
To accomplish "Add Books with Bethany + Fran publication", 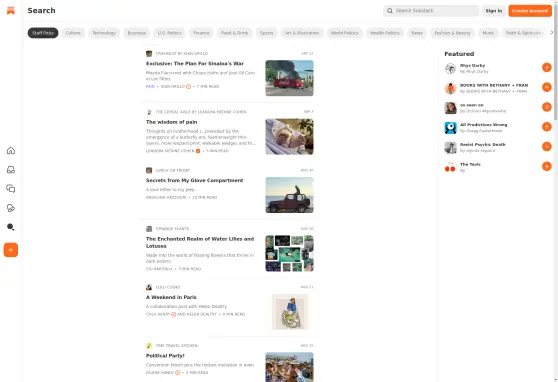I will pos(547,87).
